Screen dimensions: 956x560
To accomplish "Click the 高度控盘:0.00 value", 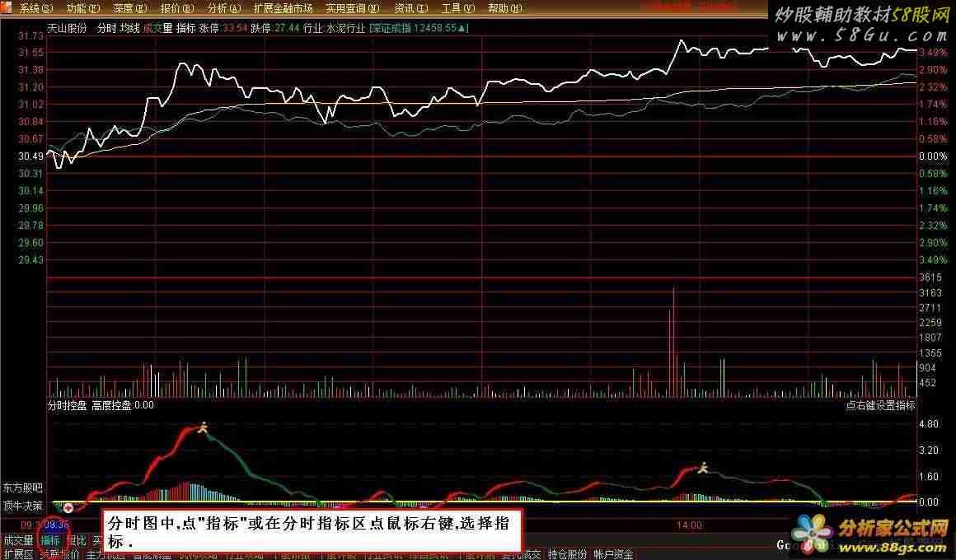I will (x=123, y=405).
